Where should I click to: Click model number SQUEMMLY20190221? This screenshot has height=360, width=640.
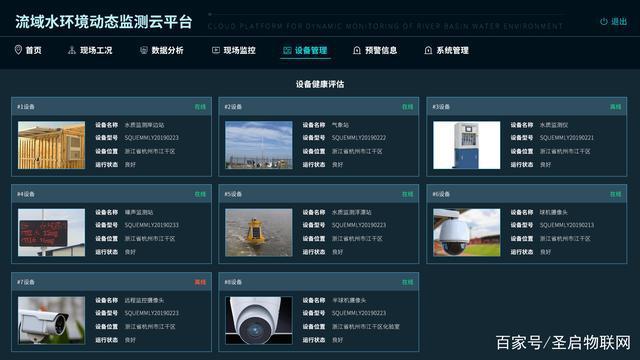click(567, 138)
